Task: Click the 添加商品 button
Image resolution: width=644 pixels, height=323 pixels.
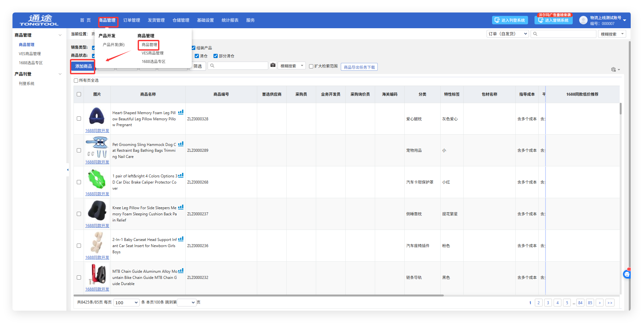Action: [83, 66]
